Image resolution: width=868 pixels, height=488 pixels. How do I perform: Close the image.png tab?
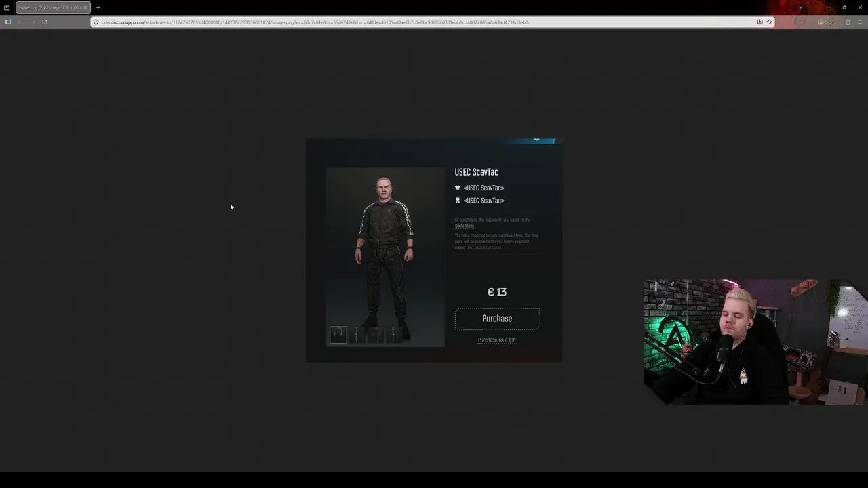(x=85, y=7)
